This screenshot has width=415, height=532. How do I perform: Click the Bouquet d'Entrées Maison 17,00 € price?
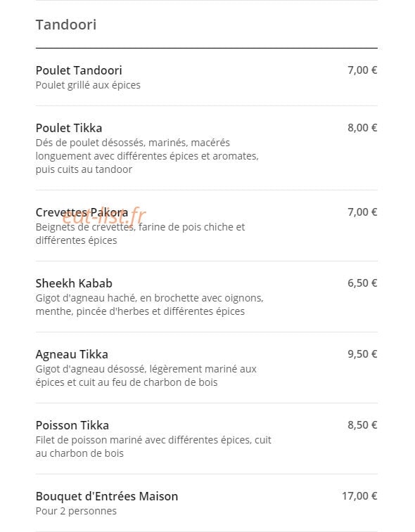coord(359,495)
